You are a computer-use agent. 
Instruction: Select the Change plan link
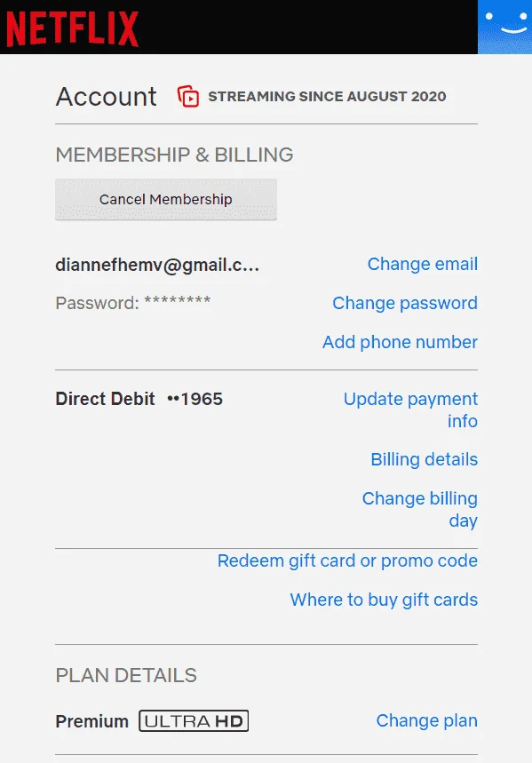point(427,720)
